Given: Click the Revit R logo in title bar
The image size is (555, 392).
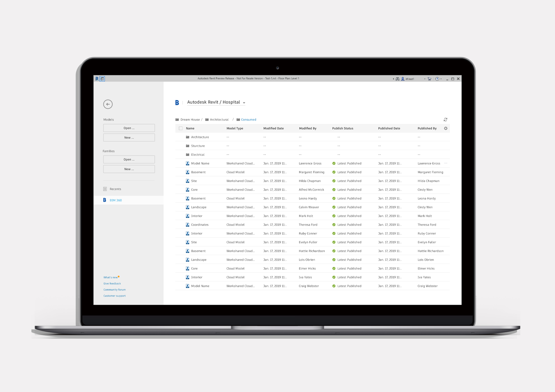Looking at the screenshot, I should pyautogui.click(x=97, y=79).
